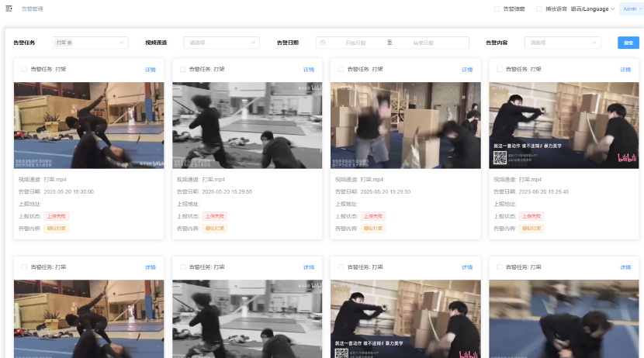
Task: Click the orange 告警内容 tag on 15:30:00 card
Action: tap(57, 229)
